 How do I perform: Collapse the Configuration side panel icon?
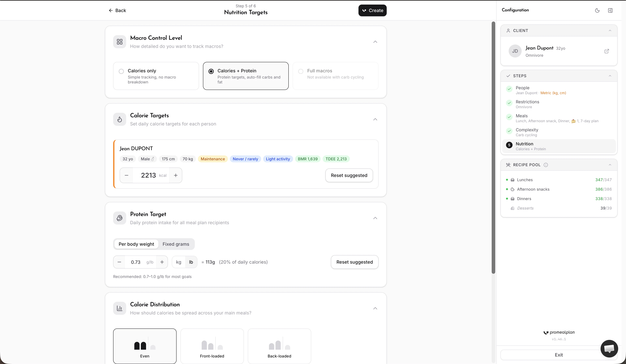610,10
